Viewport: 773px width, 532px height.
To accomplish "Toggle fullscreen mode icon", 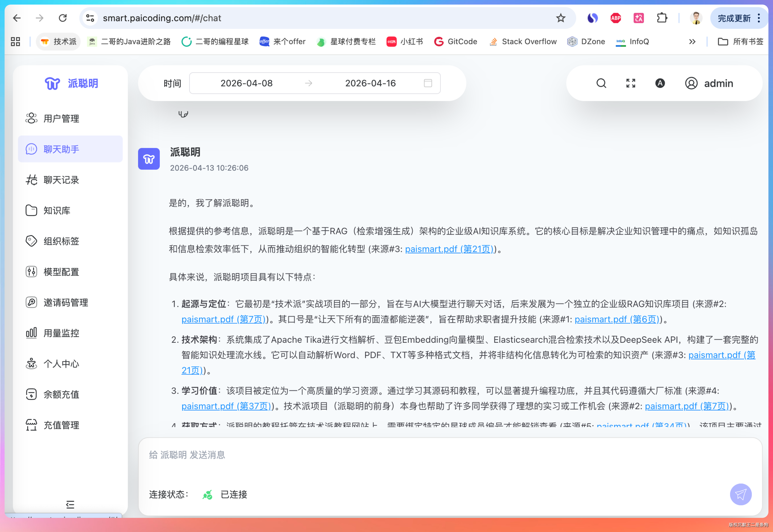I will pyautogui.click(x=630, y=83).
